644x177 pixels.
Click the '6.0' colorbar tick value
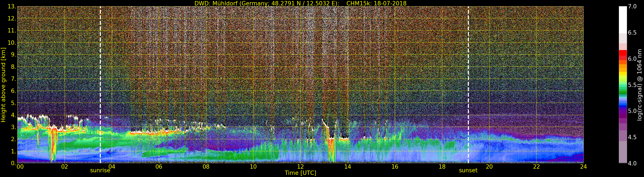(632, 59)
